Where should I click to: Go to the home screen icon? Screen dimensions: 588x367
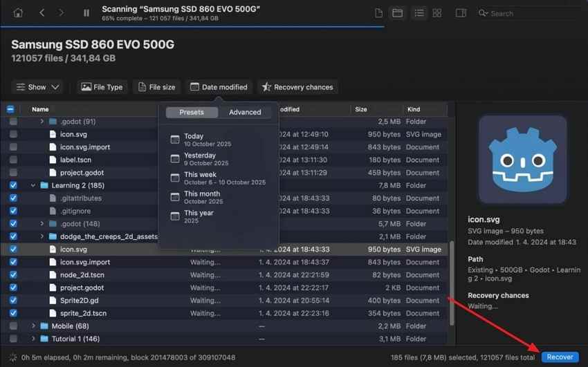[x=18, y=13]
